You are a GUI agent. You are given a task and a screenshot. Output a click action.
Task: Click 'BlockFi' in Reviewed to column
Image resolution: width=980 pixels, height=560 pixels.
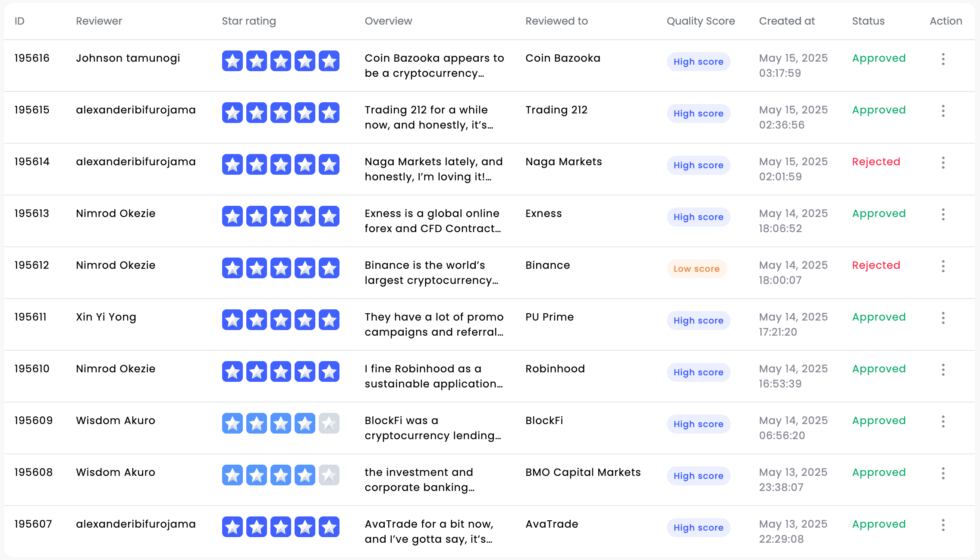[x=544, y=421]
